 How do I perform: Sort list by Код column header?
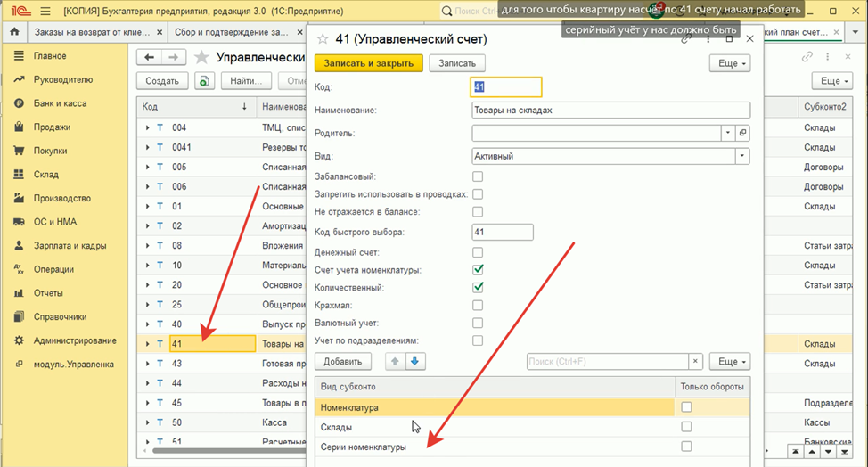pyautogui.click(x=196, y=107)
